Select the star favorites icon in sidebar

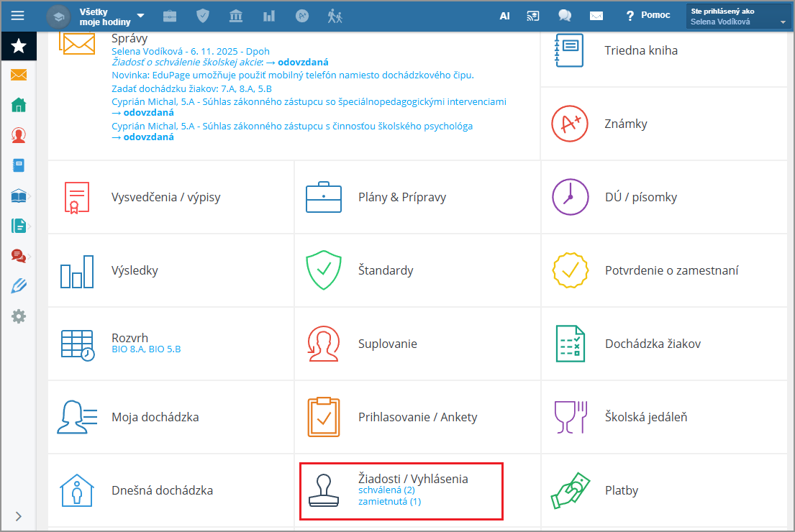point(19,47)
